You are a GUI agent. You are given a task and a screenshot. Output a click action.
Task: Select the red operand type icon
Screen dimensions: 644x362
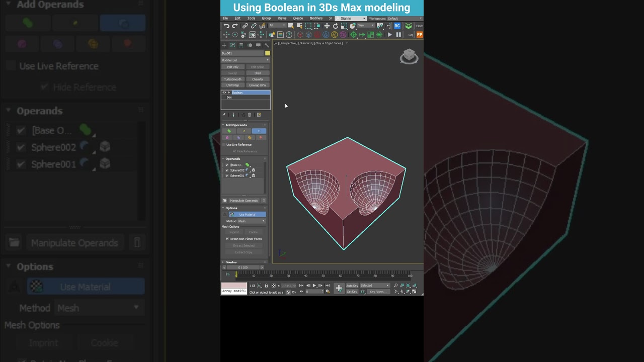coord(261,137)
